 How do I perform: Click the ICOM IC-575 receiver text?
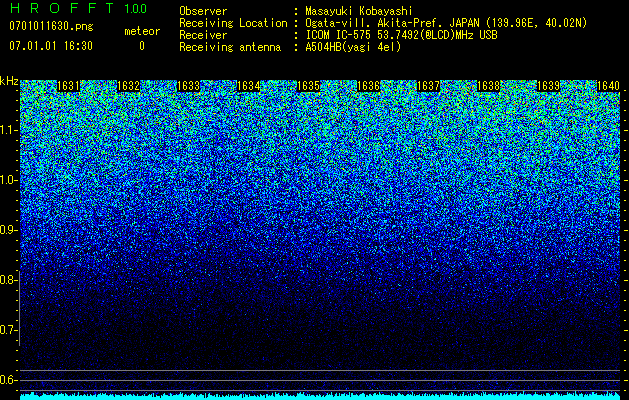[x=401, y=35]
